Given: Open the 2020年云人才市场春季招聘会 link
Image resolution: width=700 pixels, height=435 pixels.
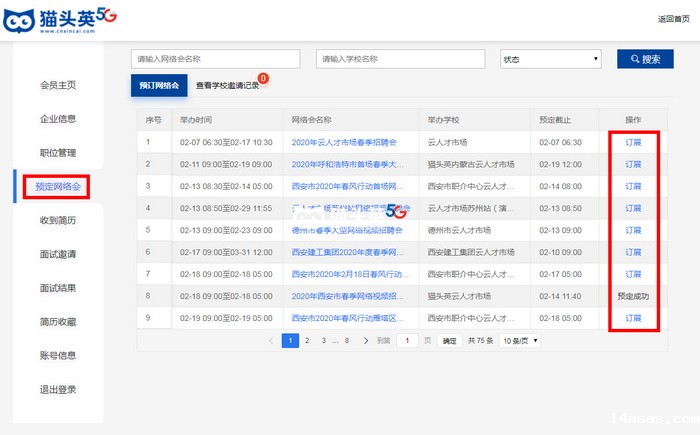Looking at the screenshot, I should tap(346, 142).
